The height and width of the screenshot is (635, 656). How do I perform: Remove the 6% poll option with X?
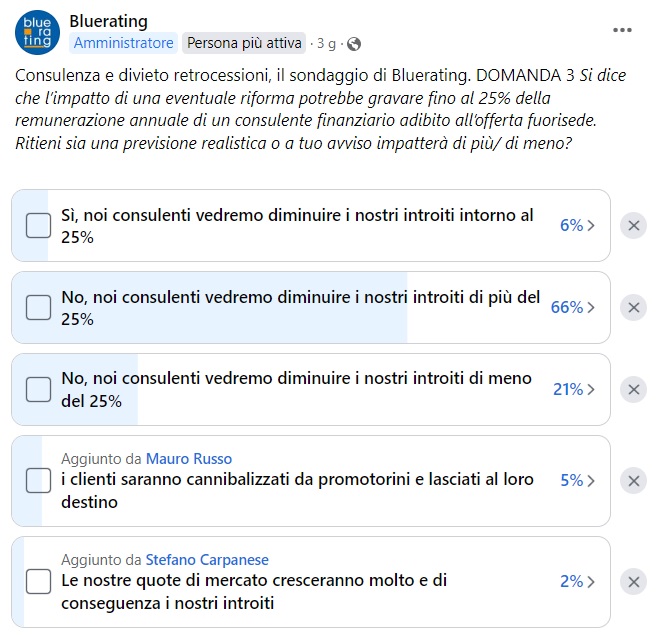point(633,225)
